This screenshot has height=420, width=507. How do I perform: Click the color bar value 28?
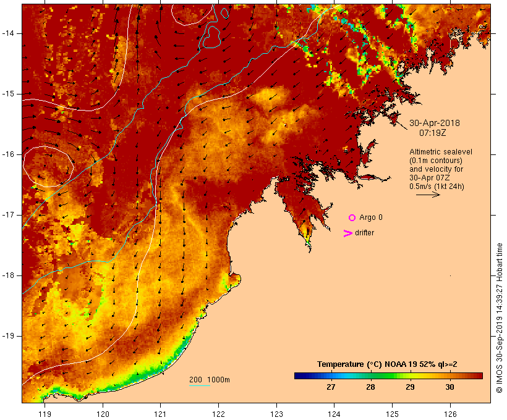coord(370,387)
